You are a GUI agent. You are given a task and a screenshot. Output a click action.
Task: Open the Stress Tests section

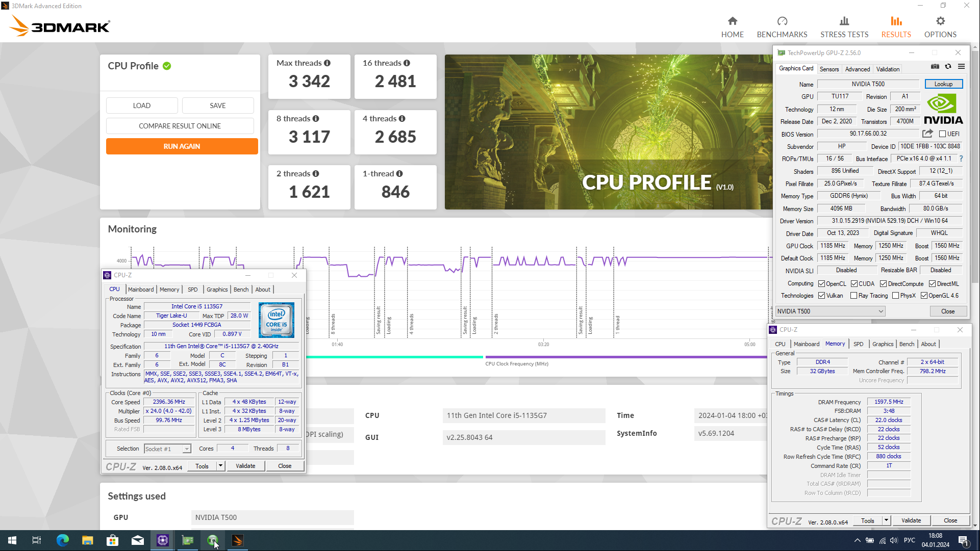[x=844, y=28]
